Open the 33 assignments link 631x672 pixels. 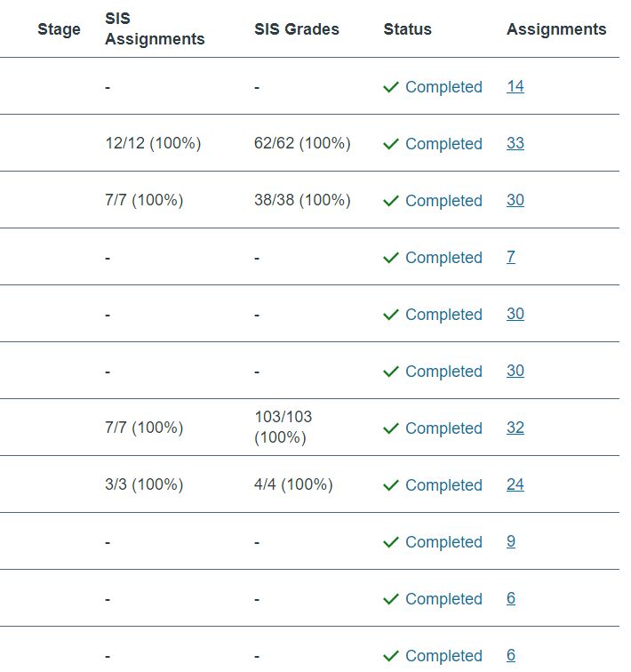[515, 144]
